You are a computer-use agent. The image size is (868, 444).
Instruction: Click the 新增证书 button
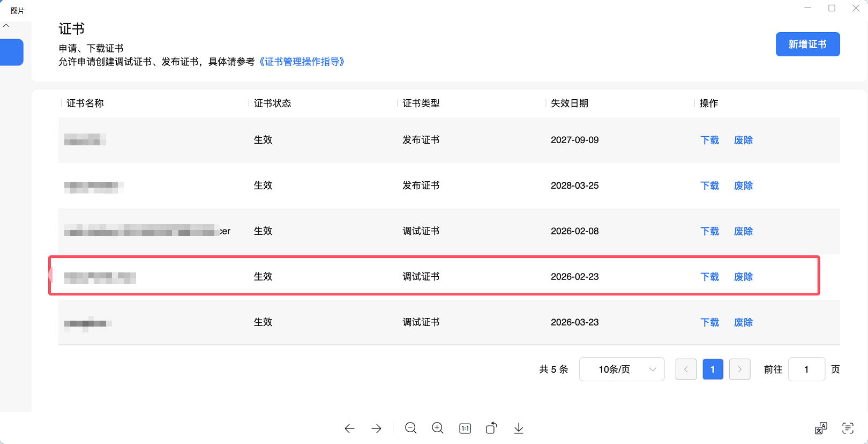tap(807, 45)
